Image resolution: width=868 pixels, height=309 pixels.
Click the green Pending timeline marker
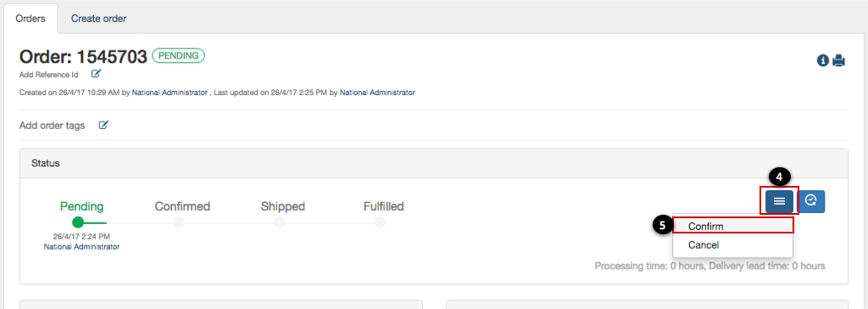click(78, 222)
